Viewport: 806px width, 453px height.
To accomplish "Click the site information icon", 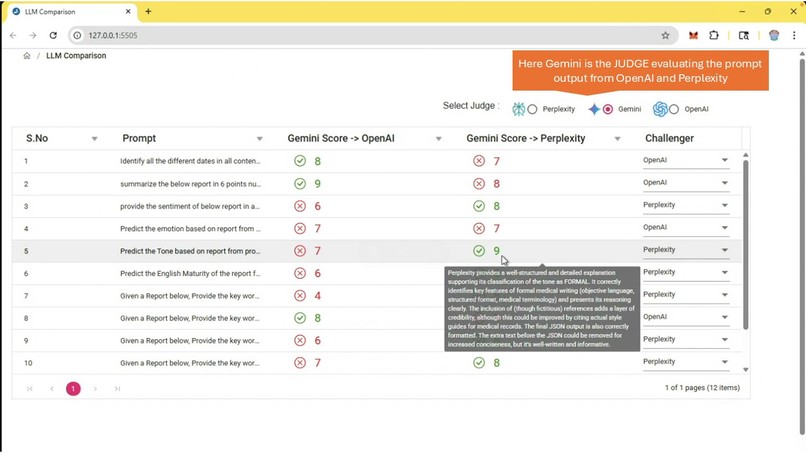I will 77,35.
